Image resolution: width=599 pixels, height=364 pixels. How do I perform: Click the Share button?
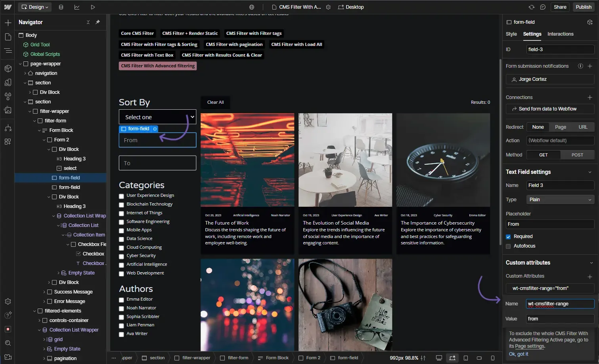tap(560, 7)
